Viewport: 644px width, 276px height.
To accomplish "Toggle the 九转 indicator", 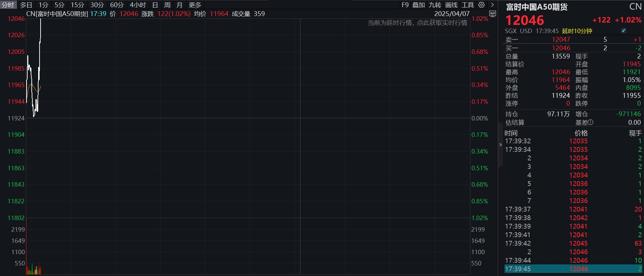I will [x=435, y=5].
